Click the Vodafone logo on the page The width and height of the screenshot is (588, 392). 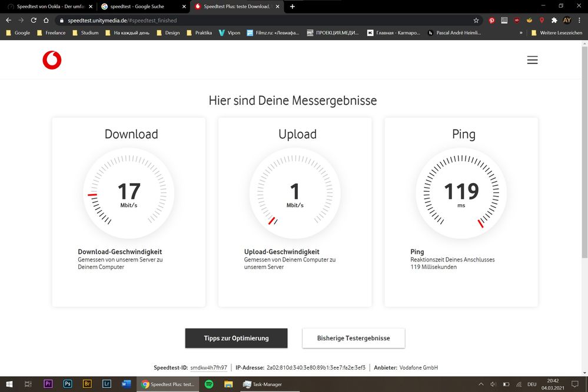click(52, 59)
